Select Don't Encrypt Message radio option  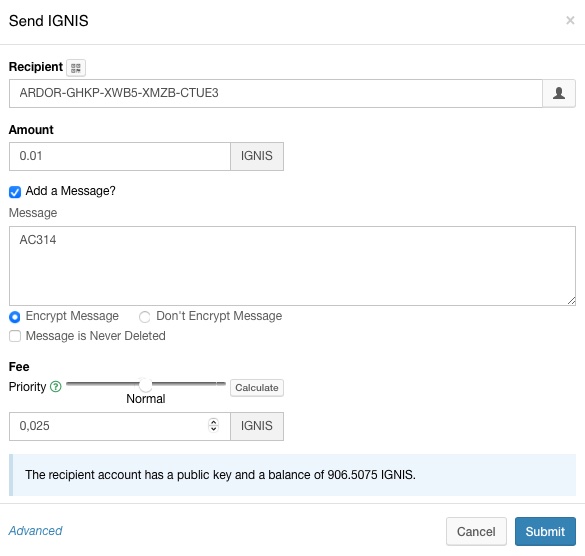tap(144, 317)
